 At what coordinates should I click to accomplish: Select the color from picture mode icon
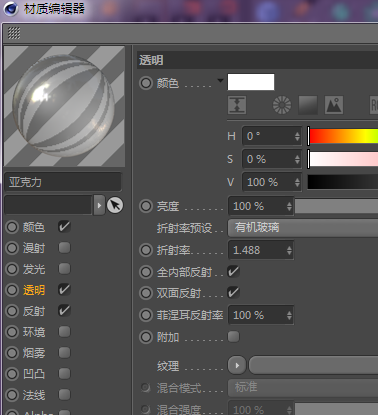334,105
